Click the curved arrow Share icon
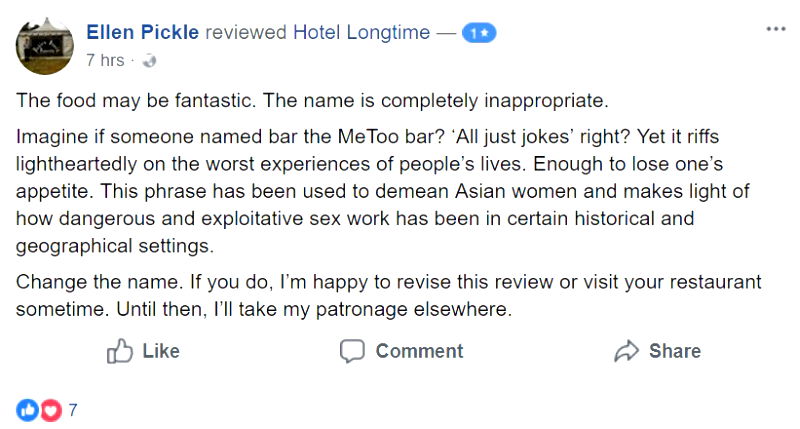The image size is (800, 429). tap(627, 351)
